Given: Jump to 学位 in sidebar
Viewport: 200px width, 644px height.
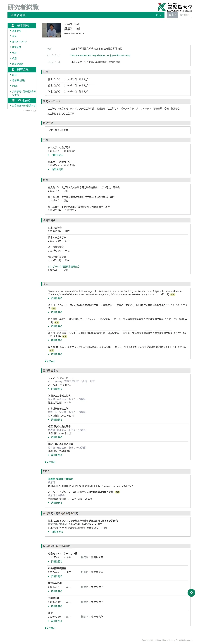Looking at the screenshot, I should tap(14, 36).
